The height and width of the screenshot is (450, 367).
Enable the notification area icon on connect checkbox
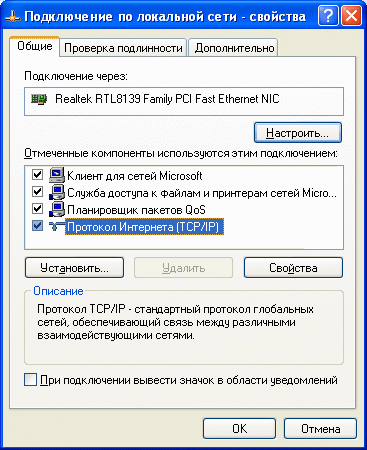tap(30, 380)
